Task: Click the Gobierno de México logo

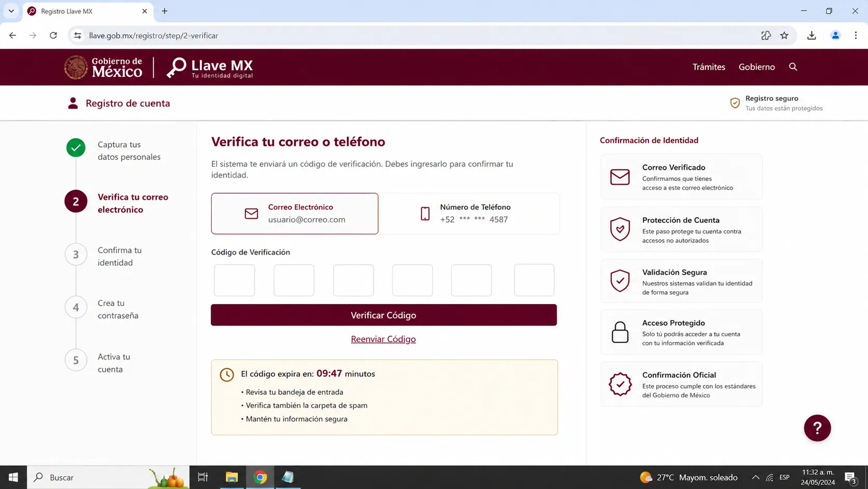Action: 103,67
